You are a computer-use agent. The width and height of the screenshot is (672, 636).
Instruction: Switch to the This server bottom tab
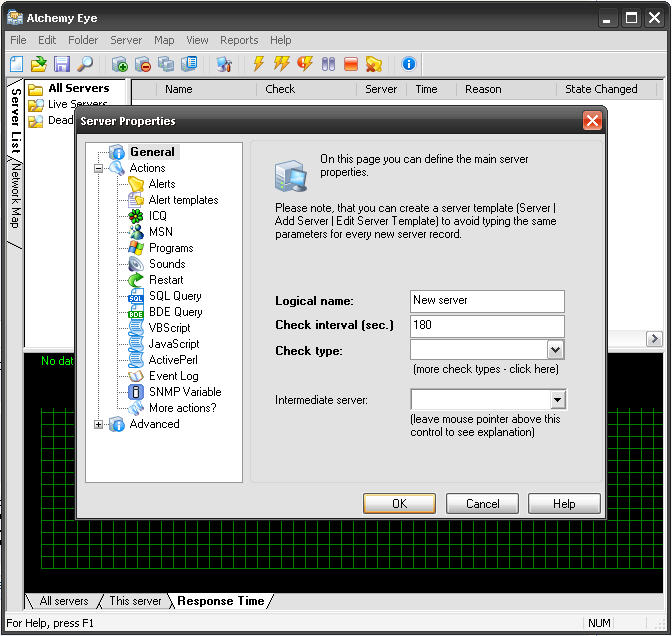coord(135,601)
